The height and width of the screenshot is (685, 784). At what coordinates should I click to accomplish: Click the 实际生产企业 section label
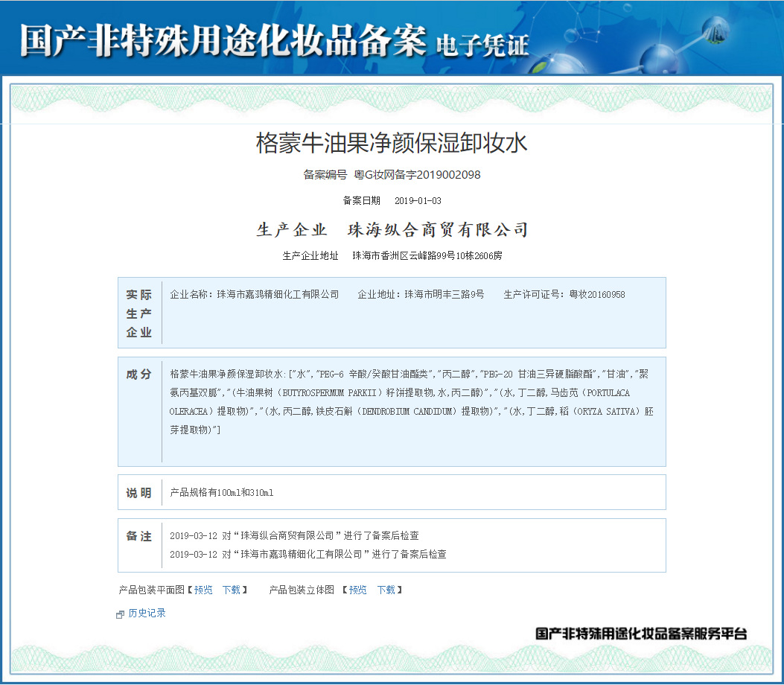(x=139, y=313)
